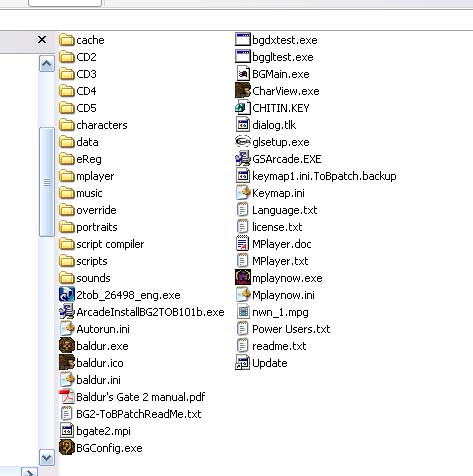
Task: Select the Power Users.txt file name
Action: tap(291, 329)
